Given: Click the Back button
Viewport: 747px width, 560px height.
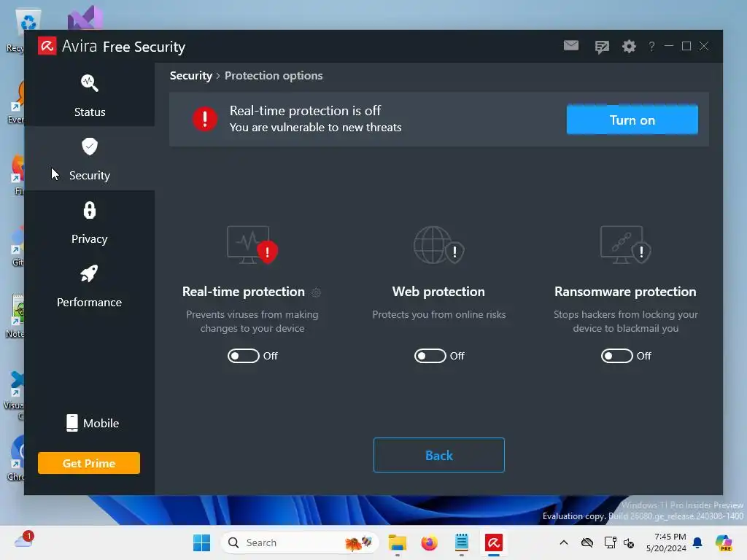Looking at the screenshot, I should pos(438,455).
